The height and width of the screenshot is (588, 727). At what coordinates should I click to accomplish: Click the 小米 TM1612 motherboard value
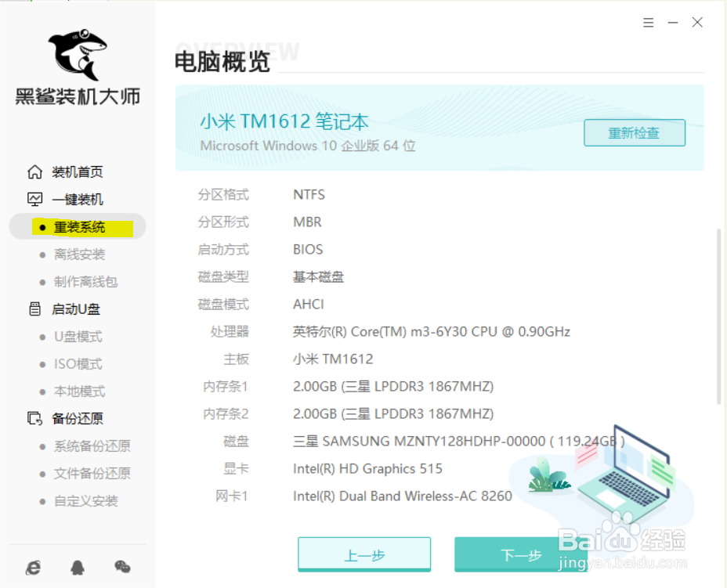[x=333, y=359]
